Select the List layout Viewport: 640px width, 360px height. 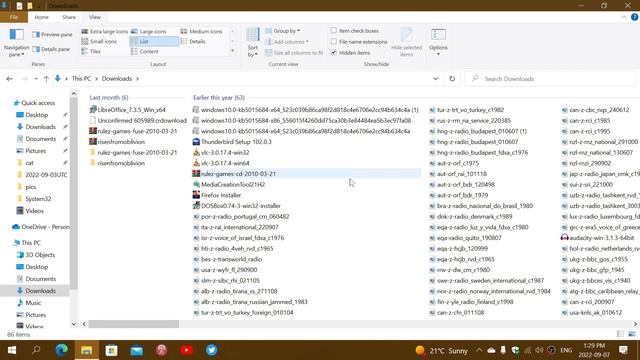[x=154, y=42]
